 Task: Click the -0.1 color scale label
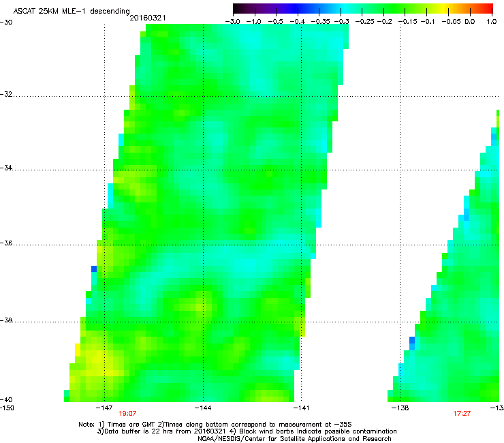[428, 22]
